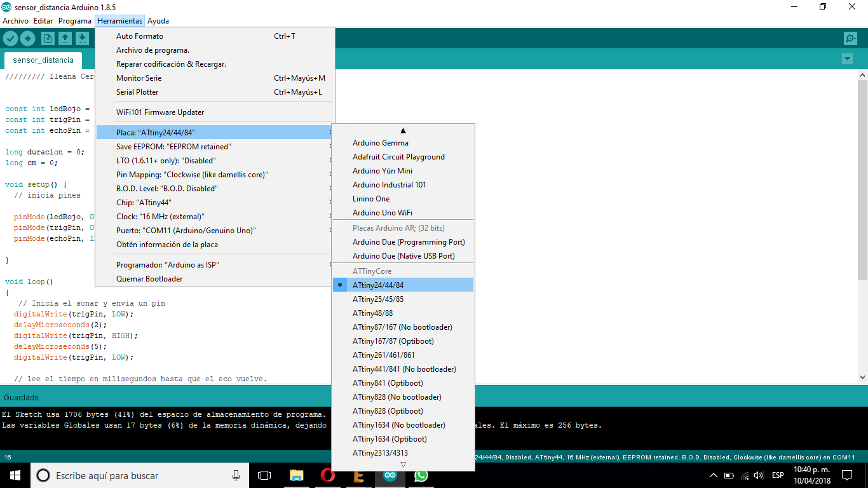Open Serial Plotter from the menu
Image resolution: width=868 pixels, height=488 pixels.
coord(215,92)
